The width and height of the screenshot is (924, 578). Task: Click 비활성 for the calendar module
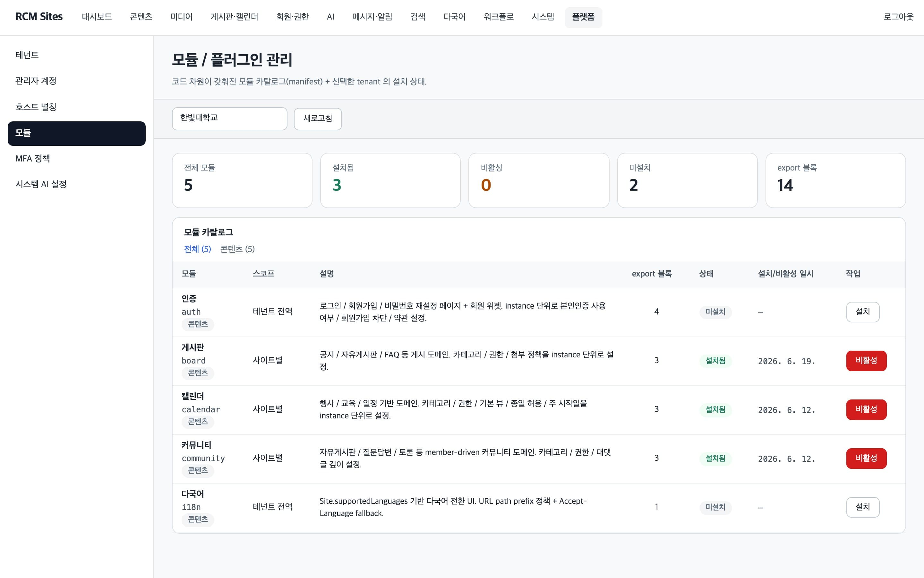pos(866,409)
